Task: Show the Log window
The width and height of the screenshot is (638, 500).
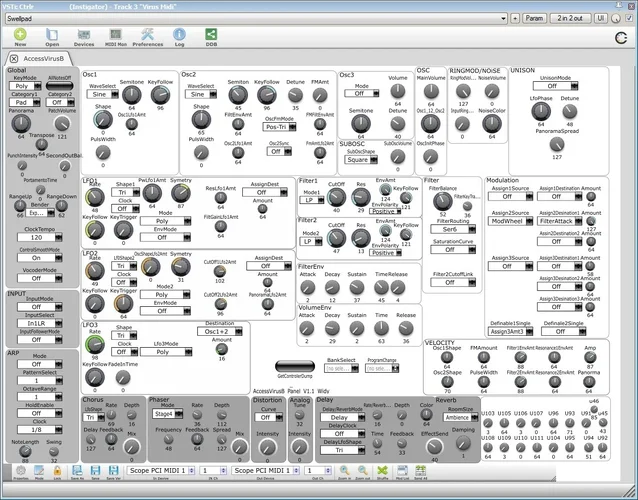Action: [x=180, y=37]
